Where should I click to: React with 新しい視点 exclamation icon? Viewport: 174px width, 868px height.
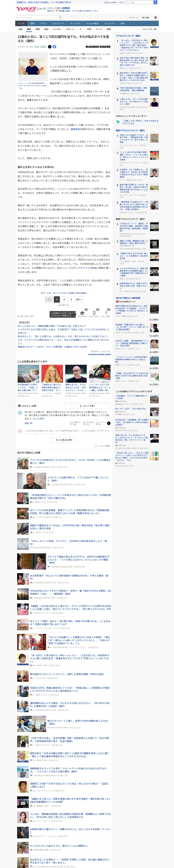point(106,313)
